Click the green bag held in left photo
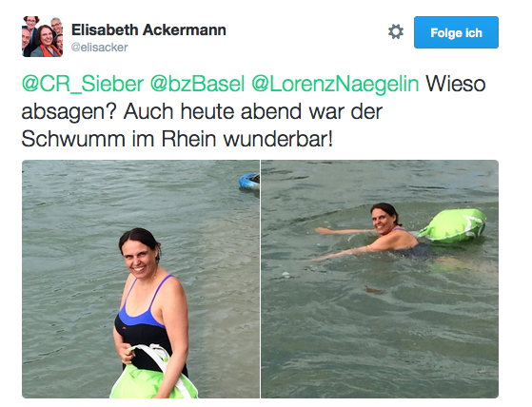 tap(153, 375)
